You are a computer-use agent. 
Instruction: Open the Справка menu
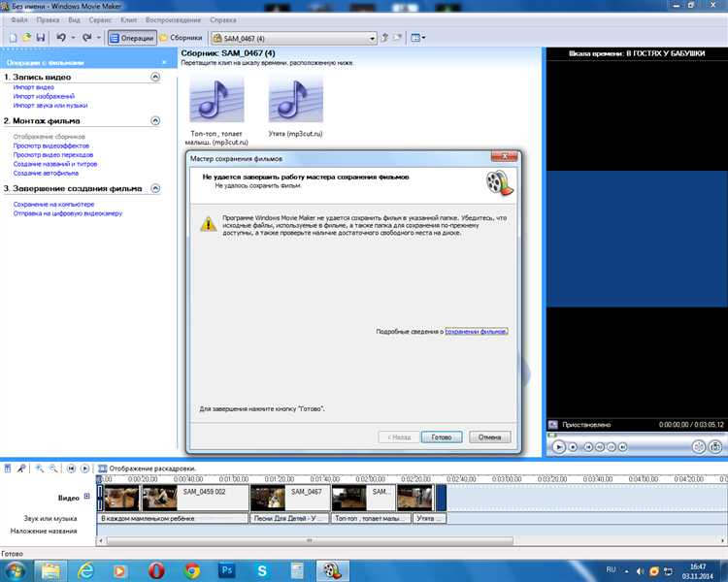coord(223,20)
